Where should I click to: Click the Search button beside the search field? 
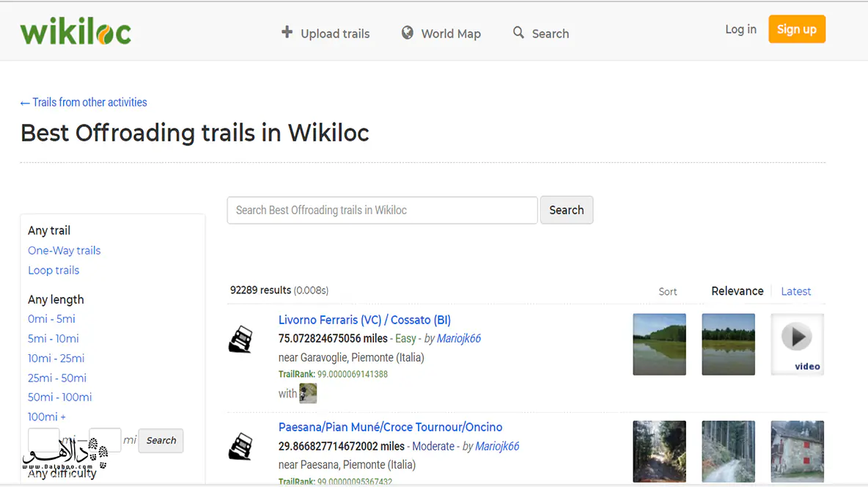pos(566,210)
